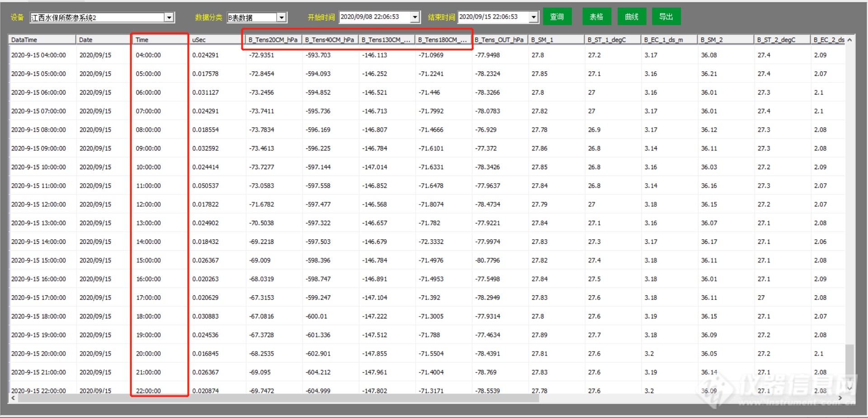
Task: Select cell value -72.9351
Action: 262,55
